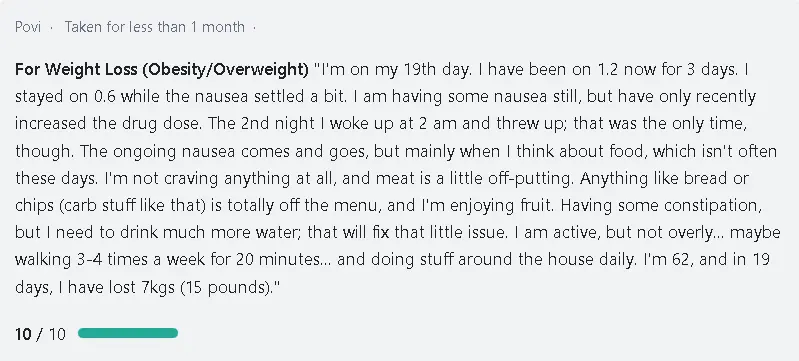799x361 pixels.
Task: Click the phrase 'I'm on my 19th day'
Action: click(x=395, y=69)
